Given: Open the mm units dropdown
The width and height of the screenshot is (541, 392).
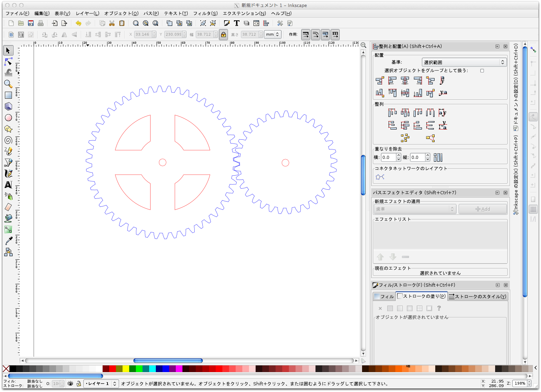Looking at the screenshot, I should [x=273, y=35].
